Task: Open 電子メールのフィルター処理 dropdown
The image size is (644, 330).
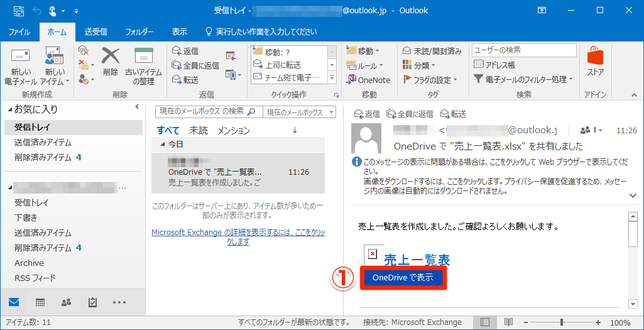Action: point(523,79)
